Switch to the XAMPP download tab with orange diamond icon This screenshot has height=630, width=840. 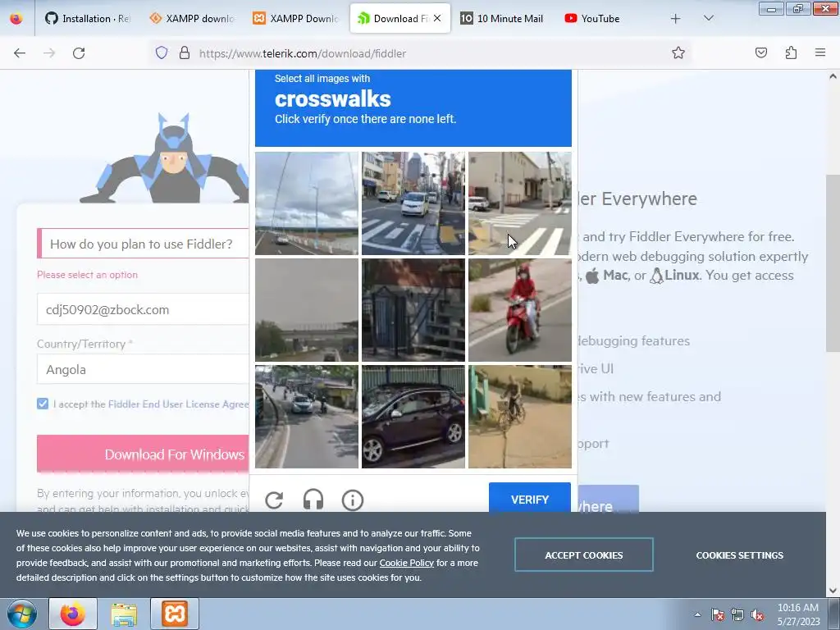(x=194, y=19)
